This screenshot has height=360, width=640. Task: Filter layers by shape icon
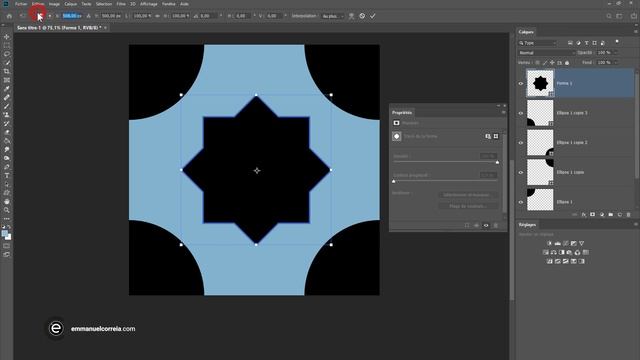(595, 43)
